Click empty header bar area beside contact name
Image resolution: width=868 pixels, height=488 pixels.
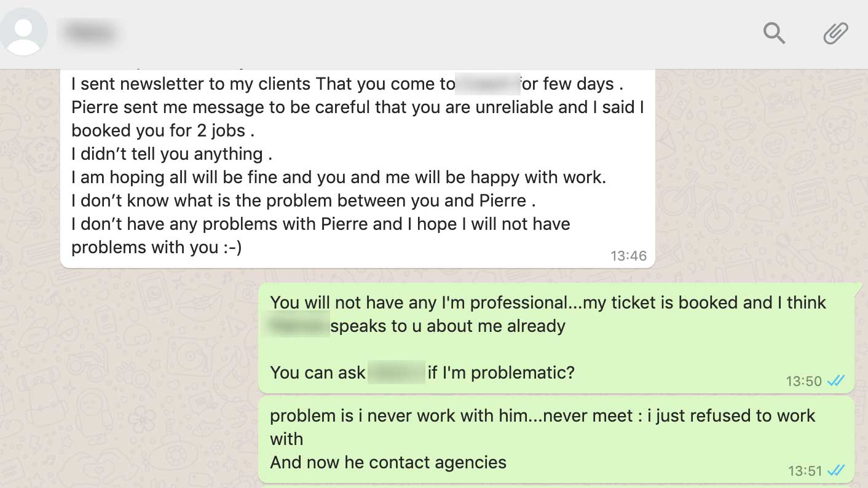430,33
